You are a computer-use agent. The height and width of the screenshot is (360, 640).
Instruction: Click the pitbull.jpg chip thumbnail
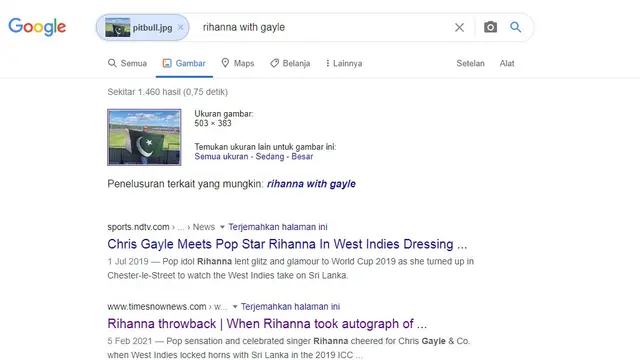[x=118, y=27]
